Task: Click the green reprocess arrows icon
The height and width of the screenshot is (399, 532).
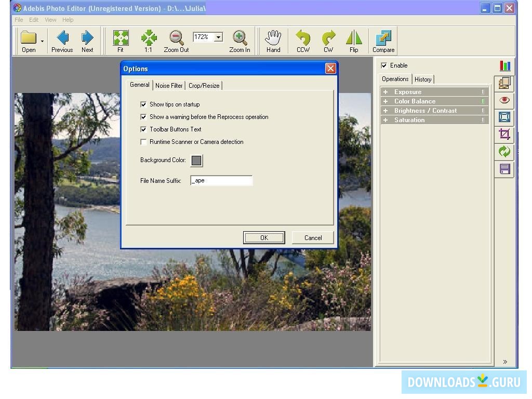Action: (504, 152)
